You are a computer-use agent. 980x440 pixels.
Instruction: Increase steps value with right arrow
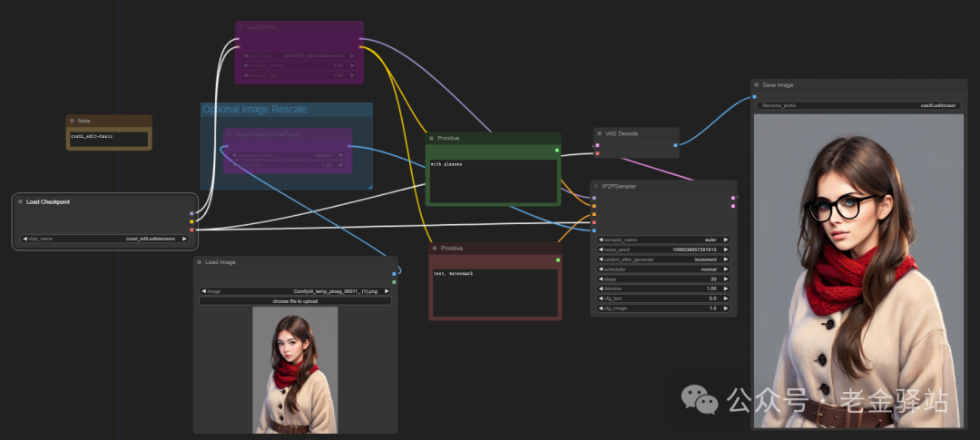(725, 279)
